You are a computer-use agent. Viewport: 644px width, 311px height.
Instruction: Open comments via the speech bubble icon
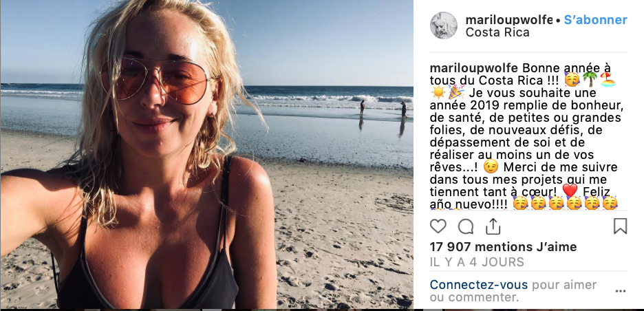click(466, 226)
